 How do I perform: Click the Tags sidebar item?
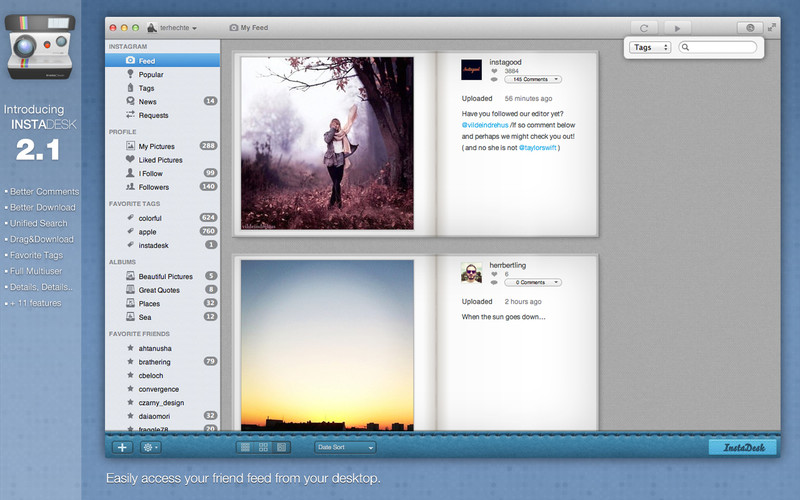click(146, 88)
